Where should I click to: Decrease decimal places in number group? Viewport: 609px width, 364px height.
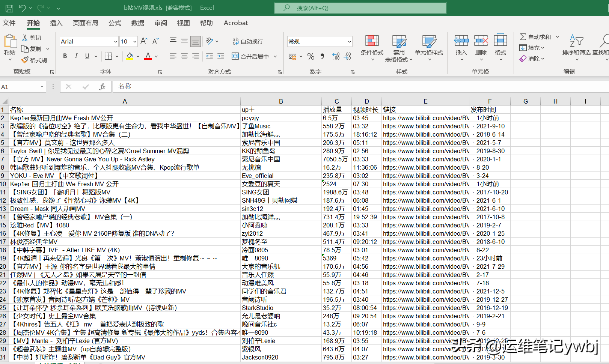pos(347,56)
